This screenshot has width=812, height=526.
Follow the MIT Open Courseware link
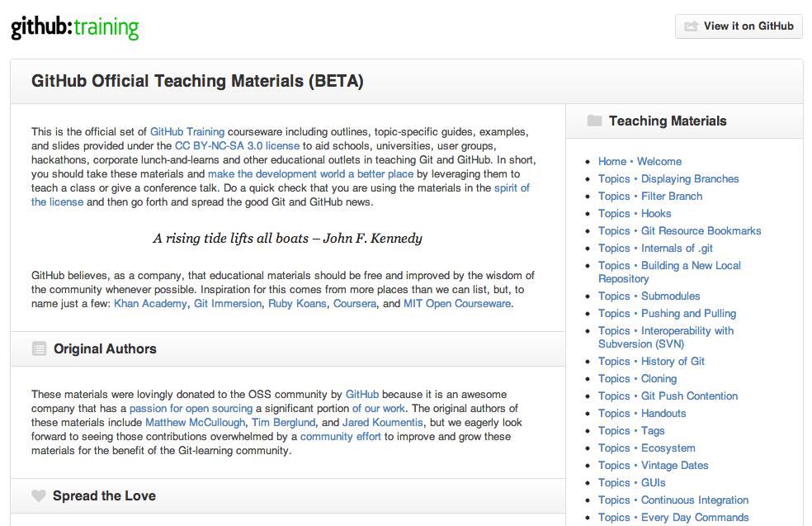click(457, 303)
